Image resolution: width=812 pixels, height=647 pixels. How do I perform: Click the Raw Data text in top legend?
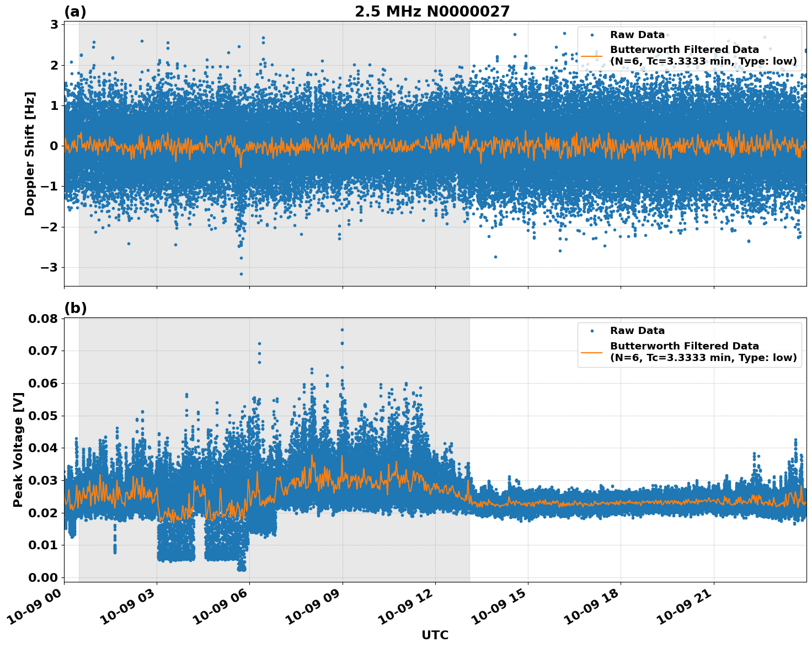[x=637, y=35]
